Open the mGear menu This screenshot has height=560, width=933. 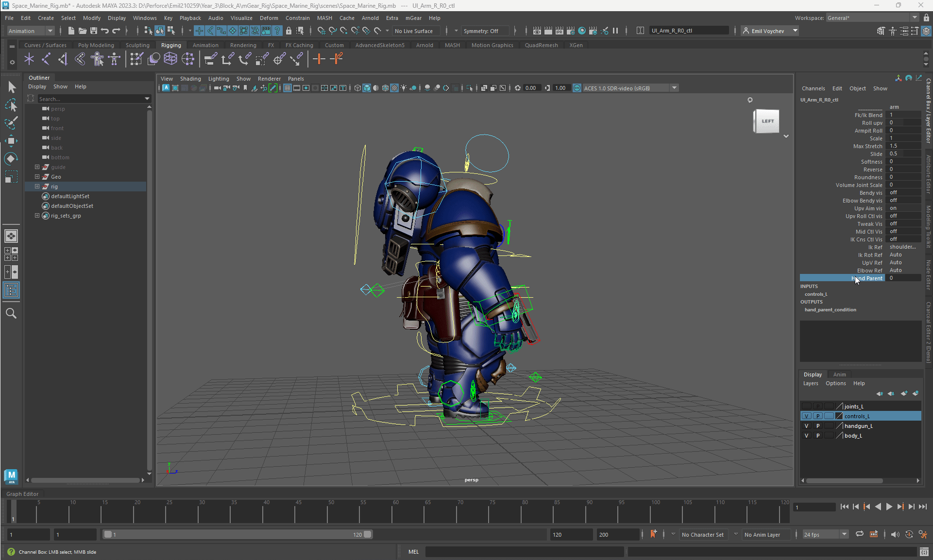(413, 18)
